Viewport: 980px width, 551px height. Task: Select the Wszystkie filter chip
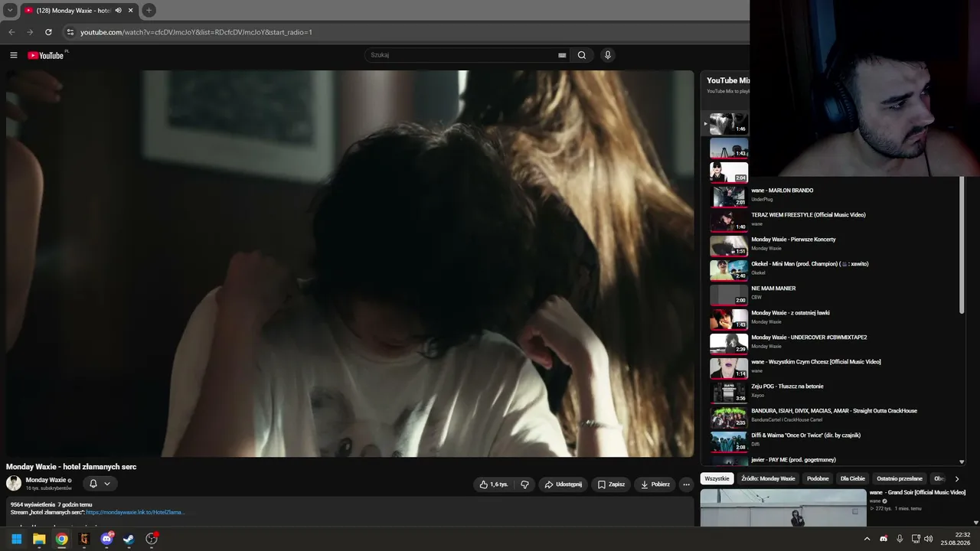click(x=717, y=478)
